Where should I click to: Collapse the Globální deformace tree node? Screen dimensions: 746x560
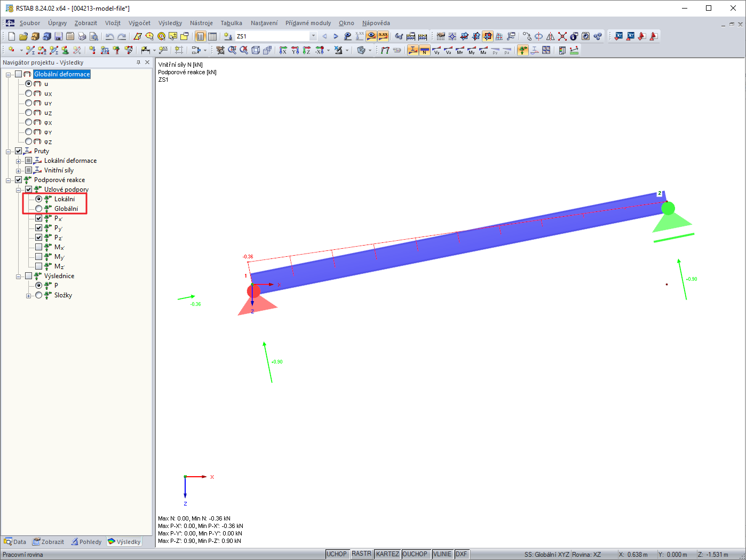pos(9,74)
